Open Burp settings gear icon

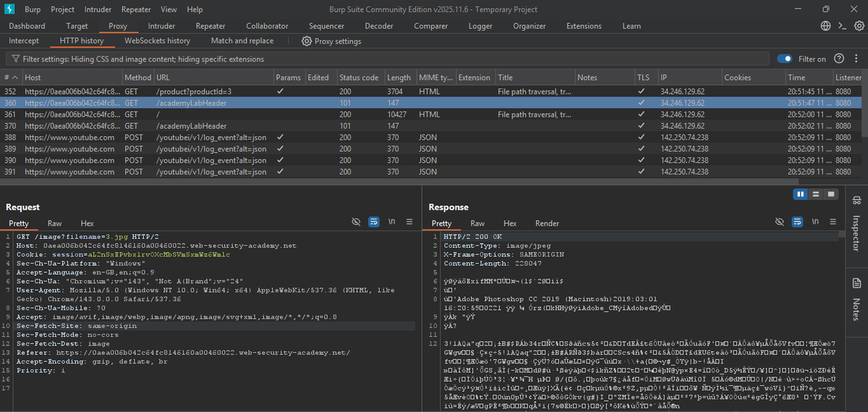pyautogui.click(x=859, y=26)
